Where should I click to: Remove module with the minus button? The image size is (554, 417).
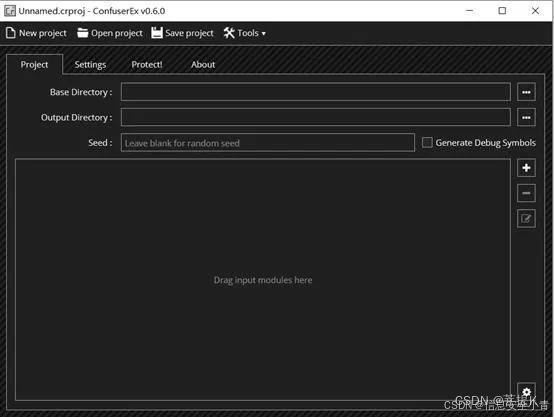(526, 193)
